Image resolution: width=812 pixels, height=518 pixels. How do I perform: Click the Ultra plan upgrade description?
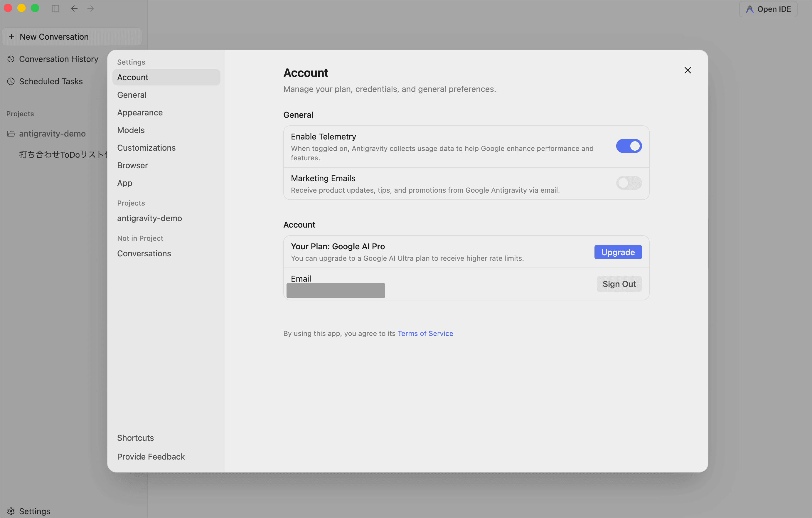coord(407,258)
